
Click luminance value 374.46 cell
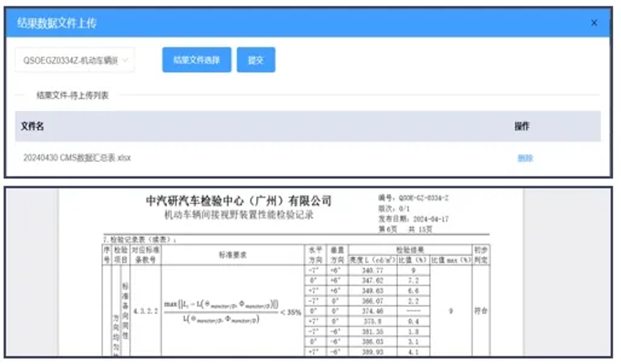(372, 312)
